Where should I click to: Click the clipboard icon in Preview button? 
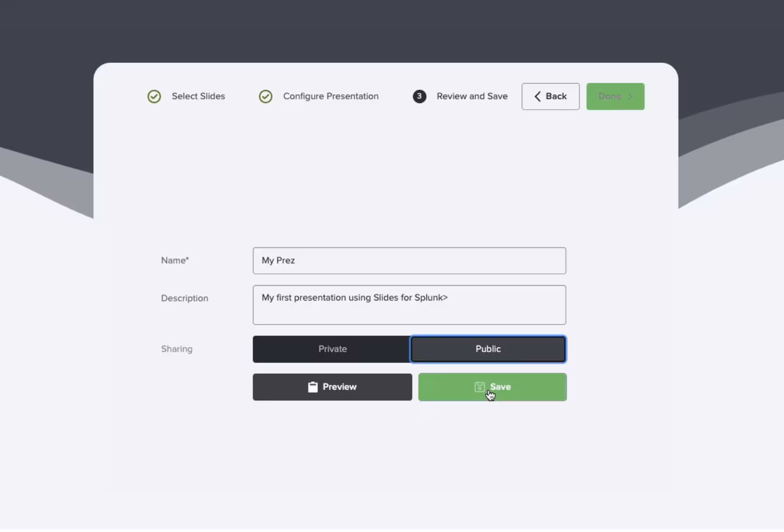[313, 387]
